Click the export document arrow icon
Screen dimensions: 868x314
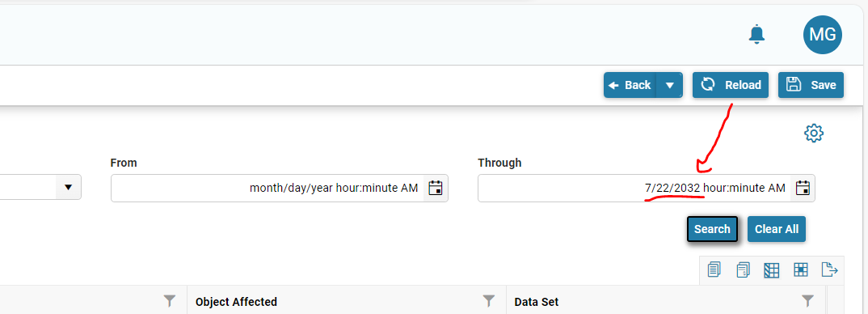click(829, 270)
